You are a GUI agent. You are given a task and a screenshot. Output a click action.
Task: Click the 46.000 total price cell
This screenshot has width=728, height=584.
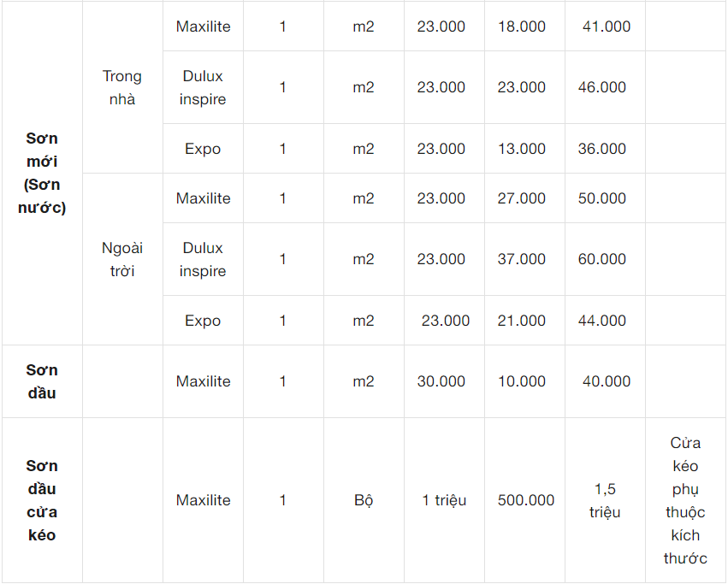(x=602, y=87)
